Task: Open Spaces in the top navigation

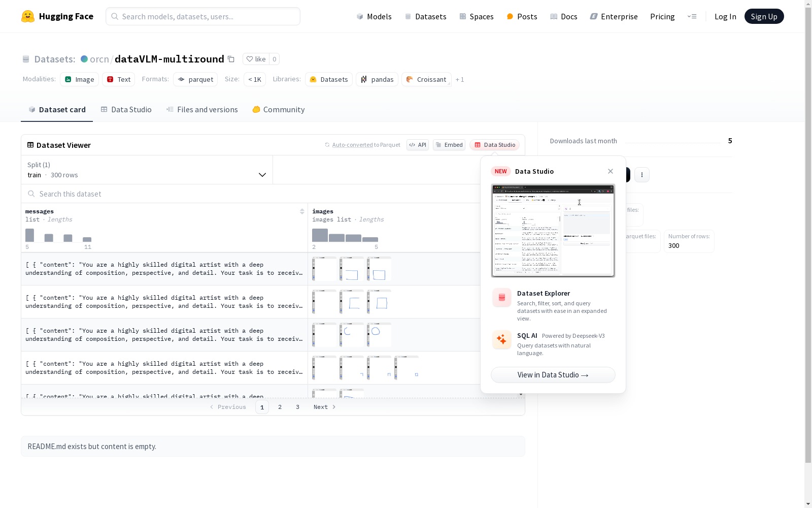Action: click(477, 16)
